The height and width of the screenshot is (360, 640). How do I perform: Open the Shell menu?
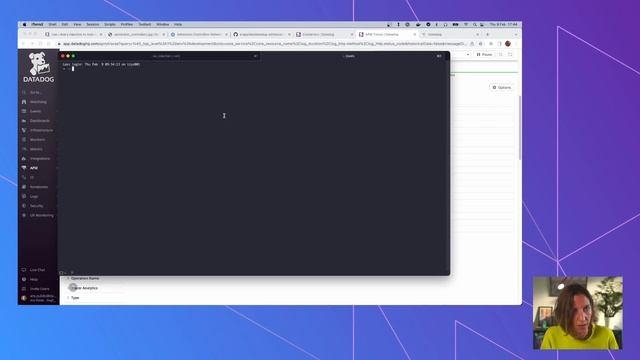pos(52,24)
